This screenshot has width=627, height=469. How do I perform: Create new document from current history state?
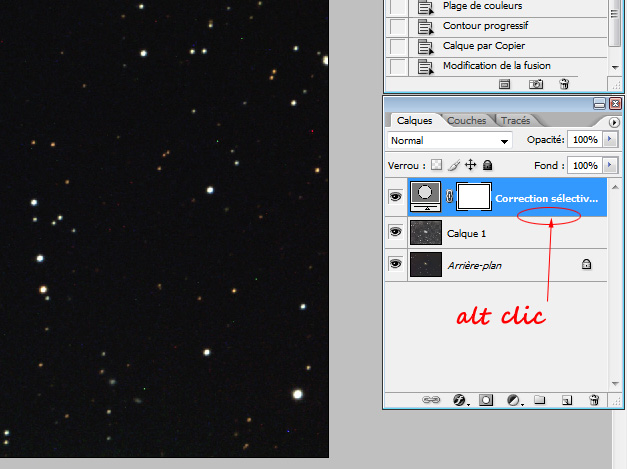point(505,84)
